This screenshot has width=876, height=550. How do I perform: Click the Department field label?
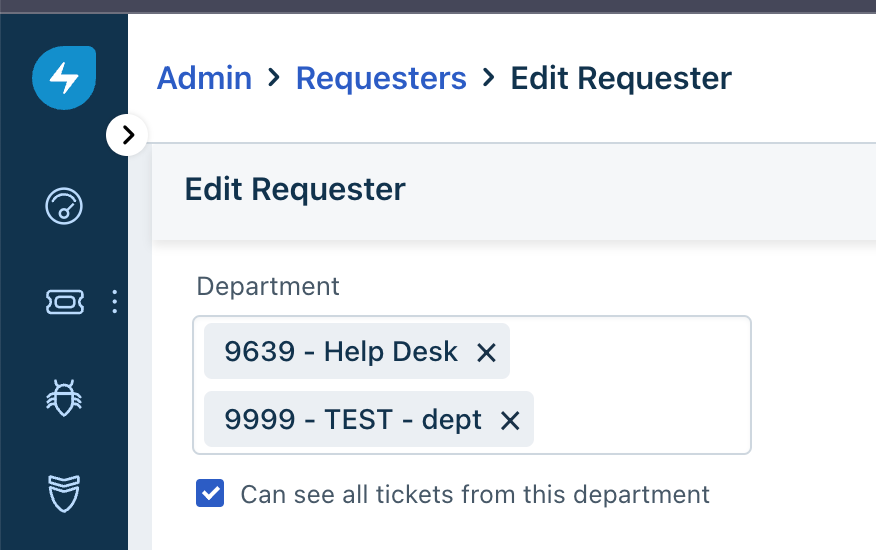pyautogui.click(x=268, y=287)
